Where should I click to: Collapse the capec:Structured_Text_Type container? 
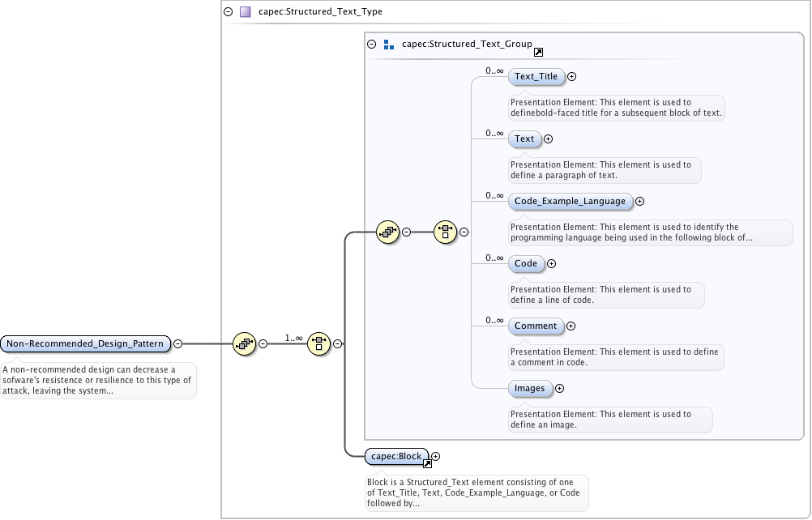(x=229, y=12)
